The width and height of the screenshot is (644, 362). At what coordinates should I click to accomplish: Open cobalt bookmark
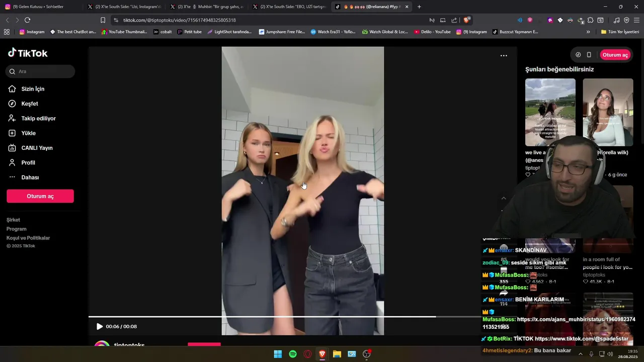[163, 32]
